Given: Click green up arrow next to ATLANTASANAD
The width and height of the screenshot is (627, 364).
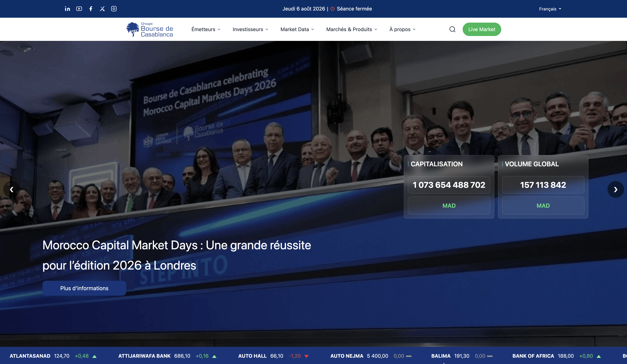Looking at the screenshot, I should pyautogui.click(x=94, y=356).
